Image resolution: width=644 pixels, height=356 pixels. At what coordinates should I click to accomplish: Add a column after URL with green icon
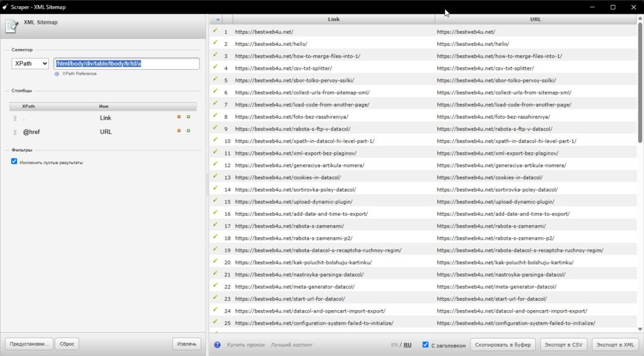point(189,131)
